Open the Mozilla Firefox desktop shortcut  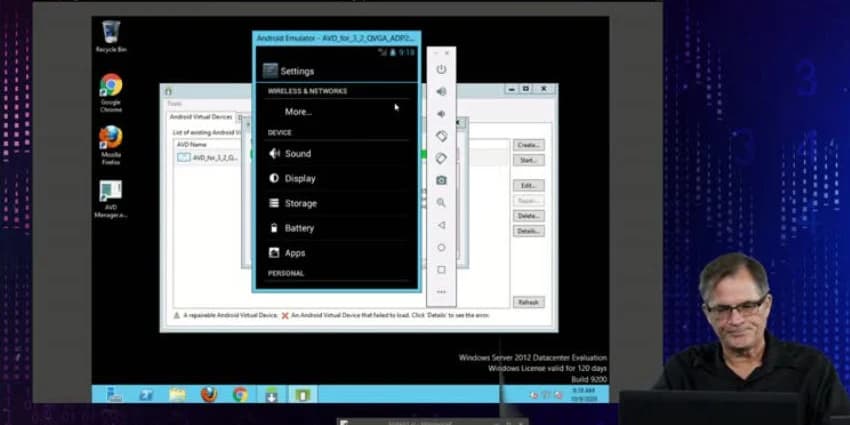(x=111, y=145)
